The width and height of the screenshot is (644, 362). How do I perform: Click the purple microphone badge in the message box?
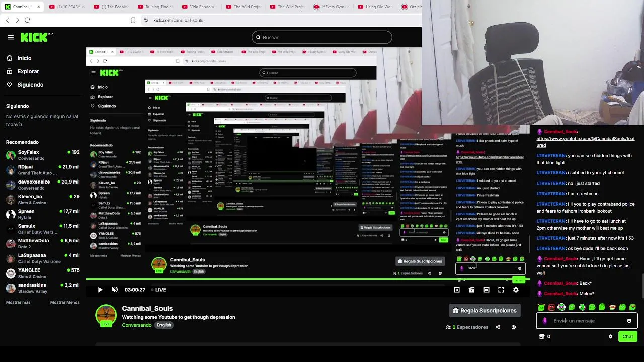(545, 321)
